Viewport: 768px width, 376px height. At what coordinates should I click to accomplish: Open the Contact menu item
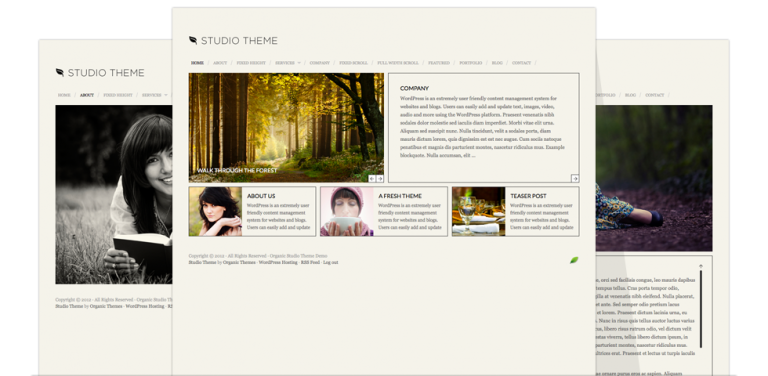[521, 63]
